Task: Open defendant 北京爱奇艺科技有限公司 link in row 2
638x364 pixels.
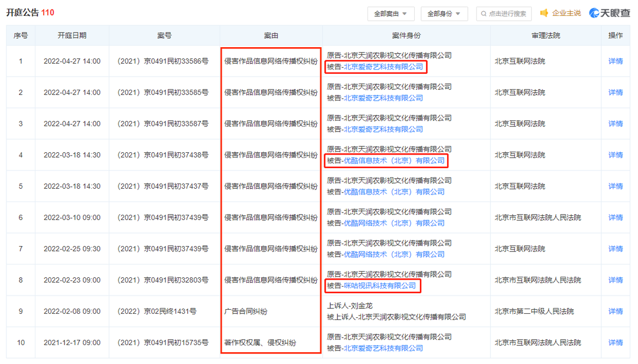Action: click(x=383, y=98)
